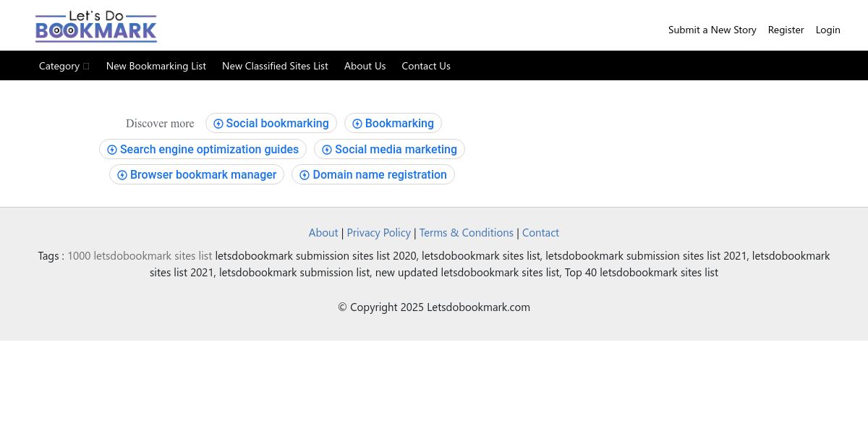Click arrow icon beside Browser bookmark manager
Screen dimensions: 868x434
click(x=122, y=175)
